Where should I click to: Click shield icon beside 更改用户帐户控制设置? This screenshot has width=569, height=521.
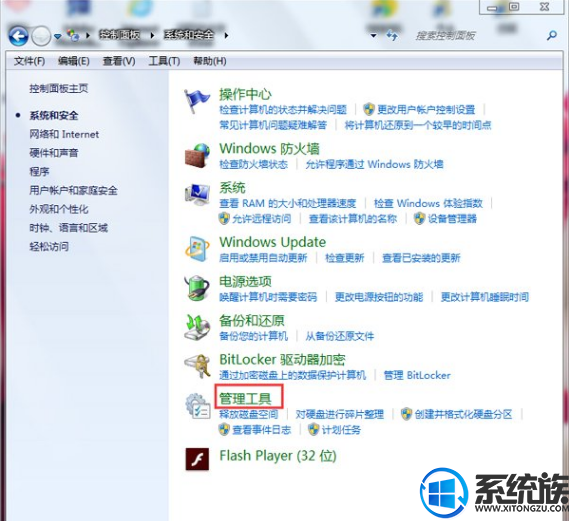pyautogui.click(x=369, y=109)
